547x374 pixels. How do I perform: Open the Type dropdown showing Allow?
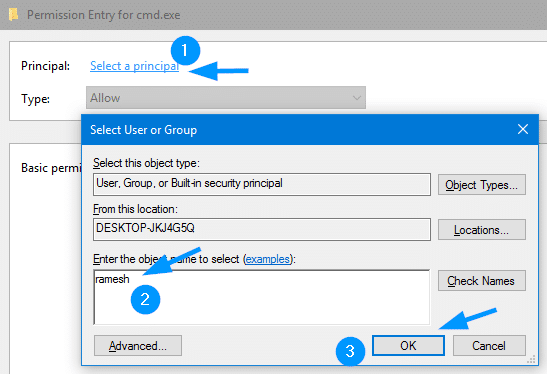tap(226, 98)
